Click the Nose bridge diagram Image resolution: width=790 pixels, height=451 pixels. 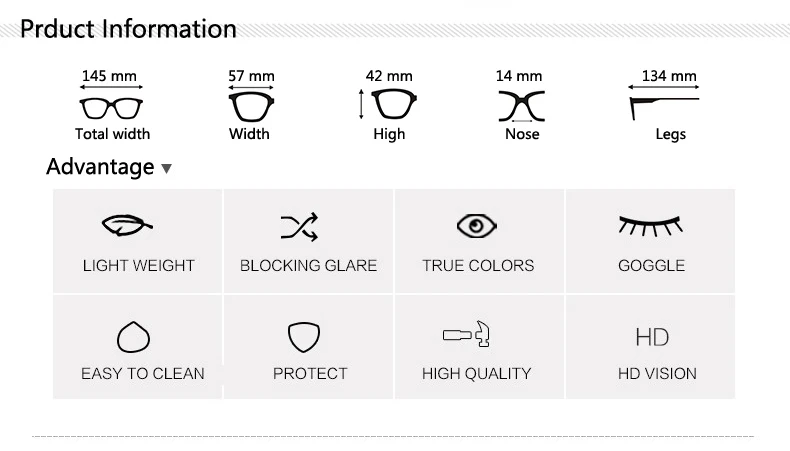pyautogui.click(x=521, y=105)
